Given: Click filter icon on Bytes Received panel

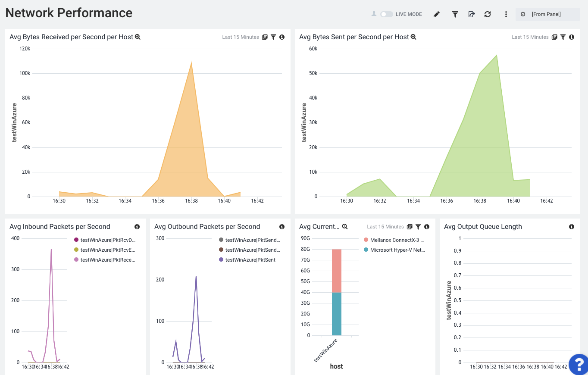Looking at the screenshot, I should [x=273, y=37].
